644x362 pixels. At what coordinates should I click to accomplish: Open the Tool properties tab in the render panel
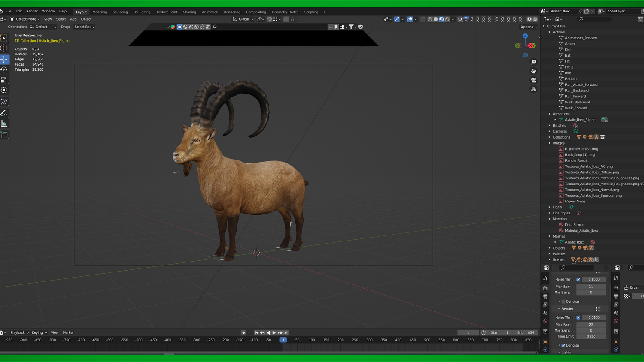coord(545,278)
